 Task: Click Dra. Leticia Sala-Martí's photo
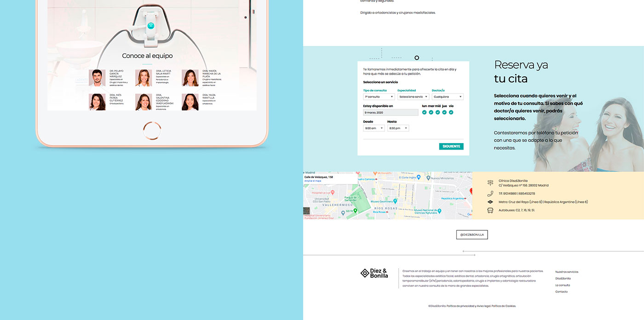click(x=144, y=78)
